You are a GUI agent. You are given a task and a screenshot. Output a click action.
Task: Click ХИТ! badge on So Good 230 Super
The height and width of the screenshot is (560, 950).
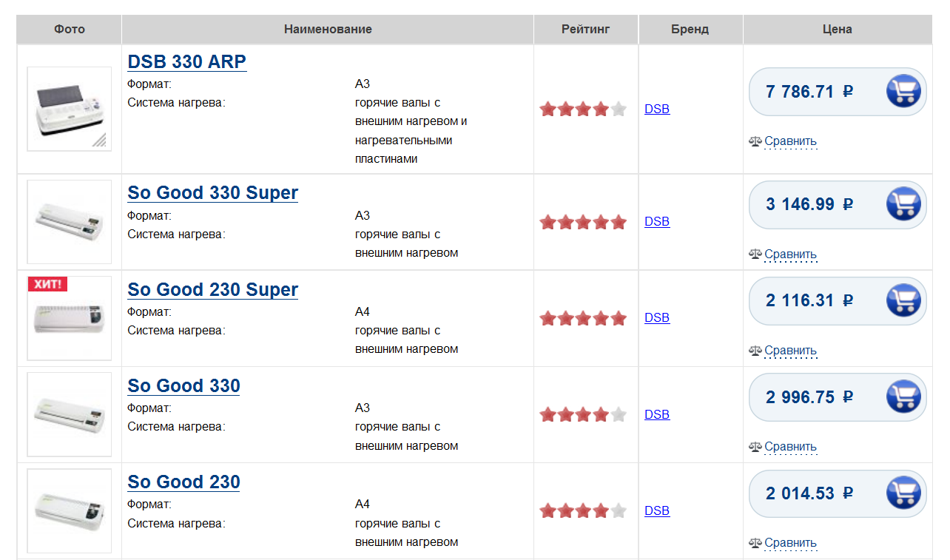point(47,283)
